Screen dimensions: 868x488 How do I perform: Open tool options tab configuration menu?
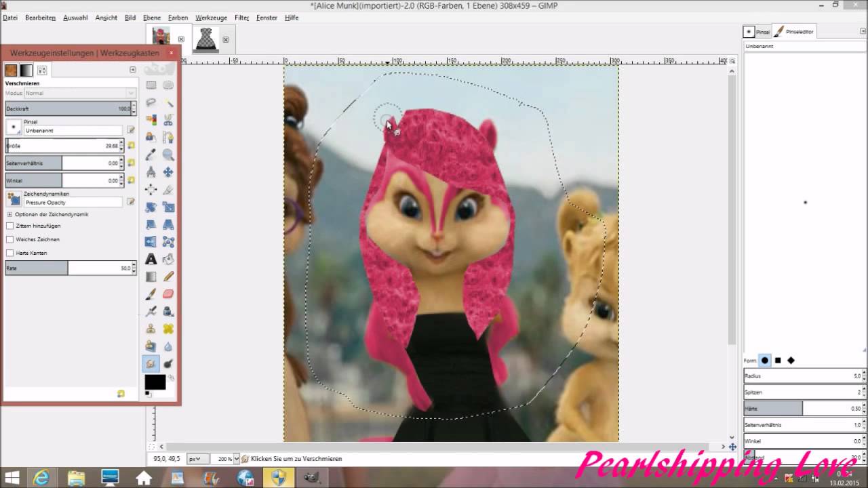click(133, 70)
